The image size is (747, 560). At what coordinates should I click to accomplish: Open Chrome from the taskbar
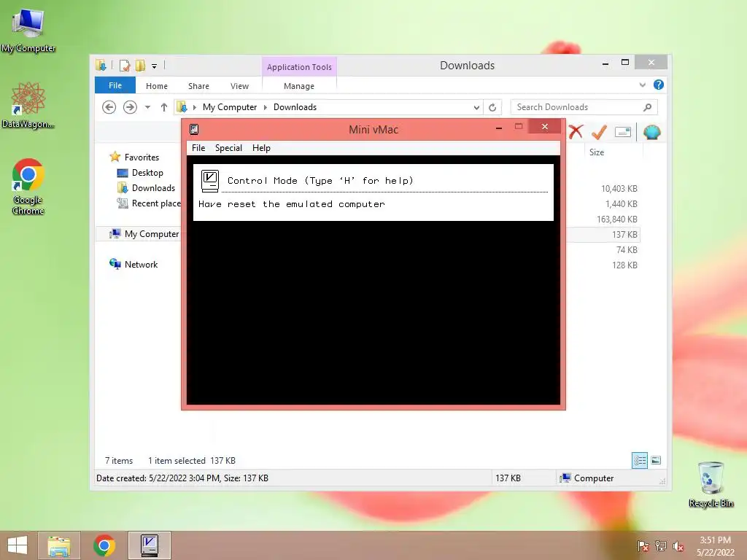click(x=104, y=545)
